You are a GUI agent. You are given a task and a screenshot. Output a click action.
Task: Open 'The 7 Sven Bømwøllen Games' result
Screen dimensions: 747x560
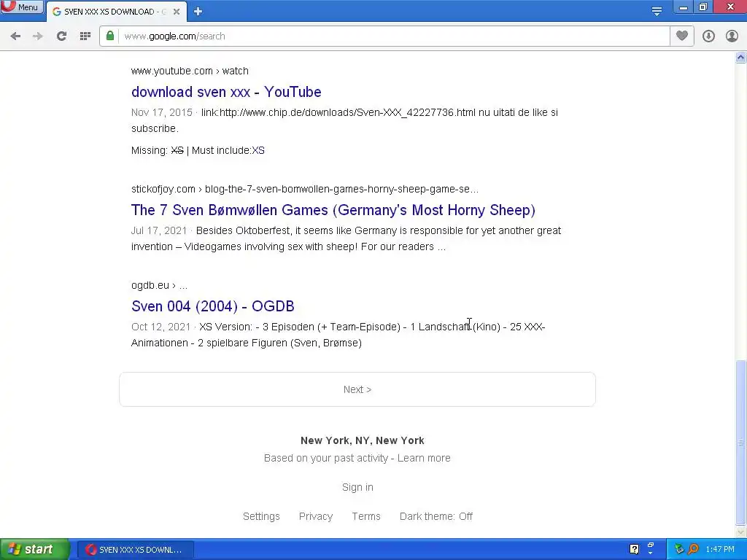coord(333,210)
